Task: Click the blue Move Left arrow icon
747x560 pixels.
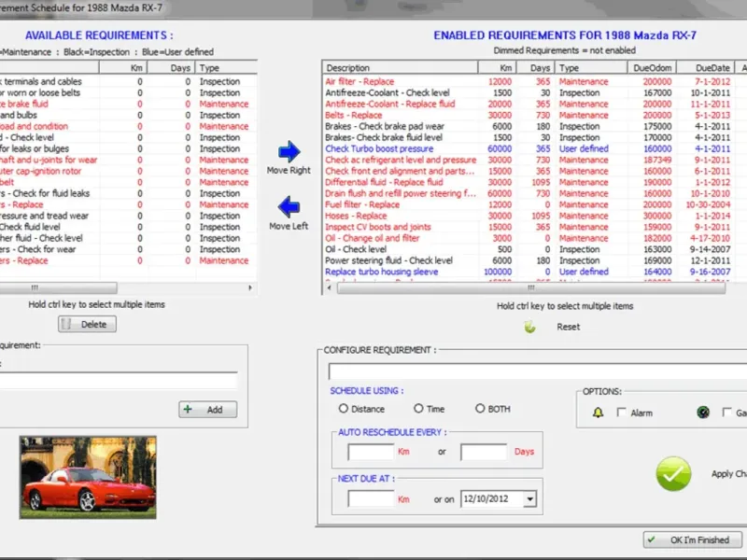Action: [289, 207]
